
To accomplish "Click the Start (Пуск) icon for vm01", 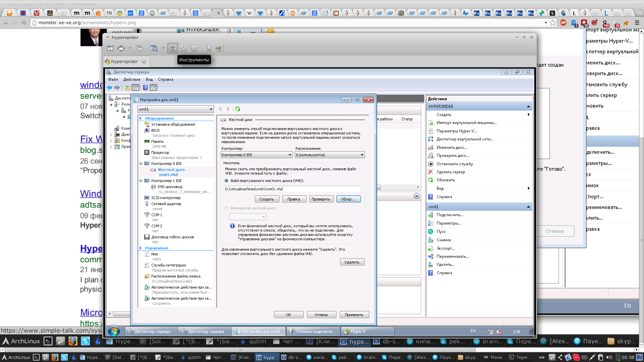I will [431, 232].
